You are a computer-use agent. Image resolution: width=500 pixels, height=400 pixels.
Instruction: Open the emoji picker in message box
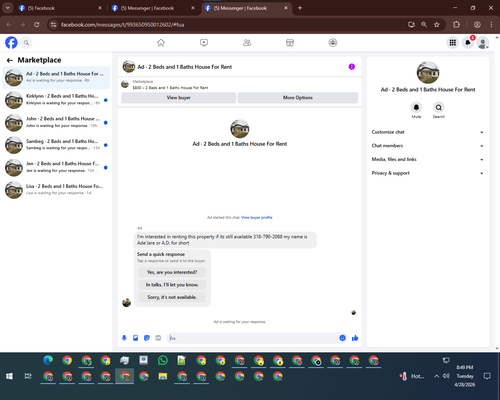(342, 338)
